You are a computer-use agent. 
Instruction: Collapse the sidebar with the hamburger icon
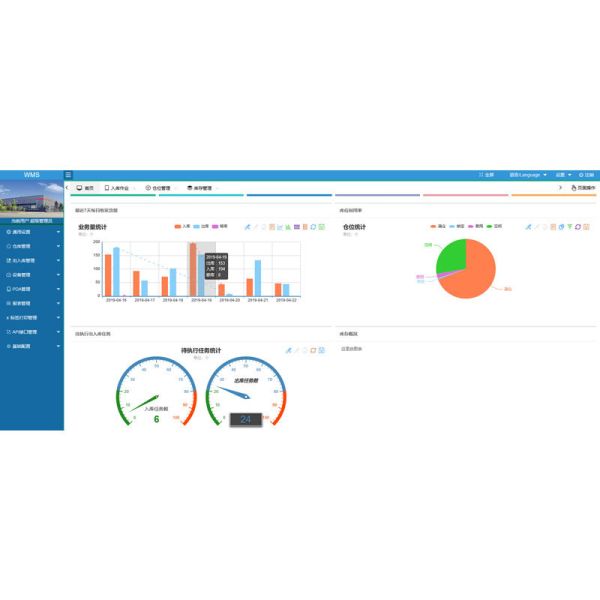tap(68, 175)
